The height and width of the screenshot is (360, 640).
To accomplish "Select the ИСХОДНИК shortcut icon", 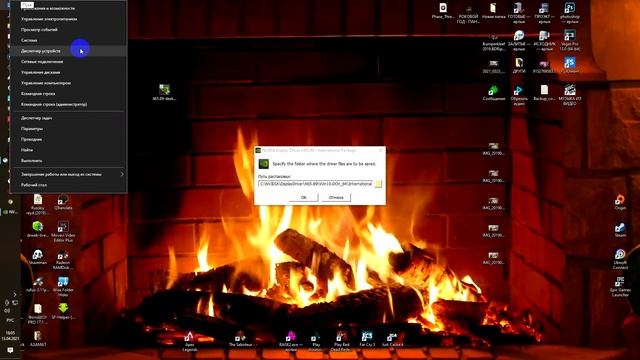I will pos(544,40).
